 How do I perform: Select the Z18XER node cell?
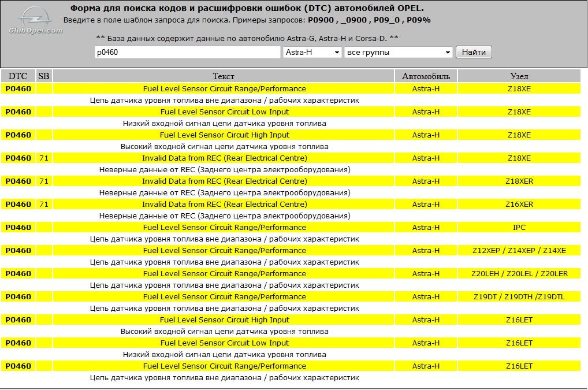coord(519,181)
